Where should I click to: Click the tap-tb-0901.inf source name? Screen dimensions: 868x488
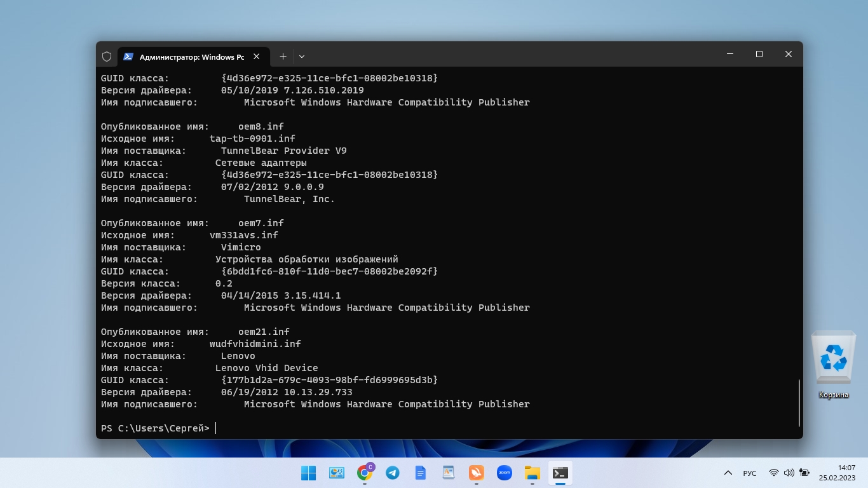(252, 139)
